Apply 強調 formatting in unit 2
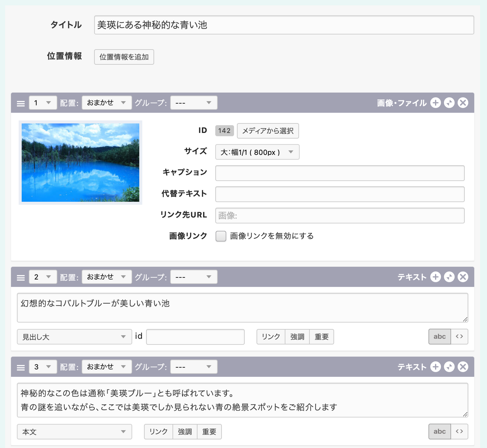The width and height of the screenshot is (487, 448). (297, 337)
